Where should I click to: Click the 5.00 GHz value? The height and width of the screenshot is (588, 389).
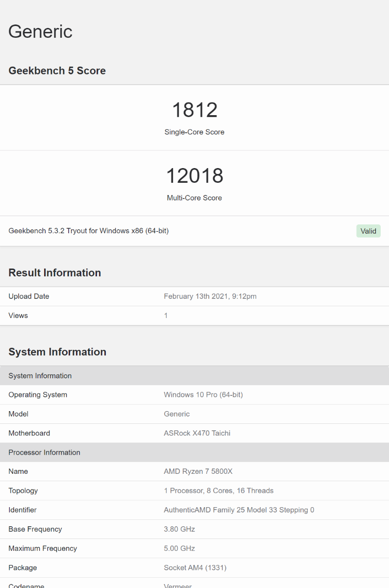coord(179,548)
